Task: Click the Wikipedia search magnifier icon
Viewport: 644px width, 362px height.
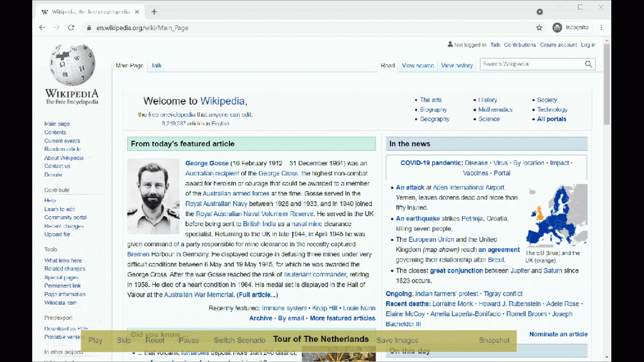Action: (x=589, y=64)
